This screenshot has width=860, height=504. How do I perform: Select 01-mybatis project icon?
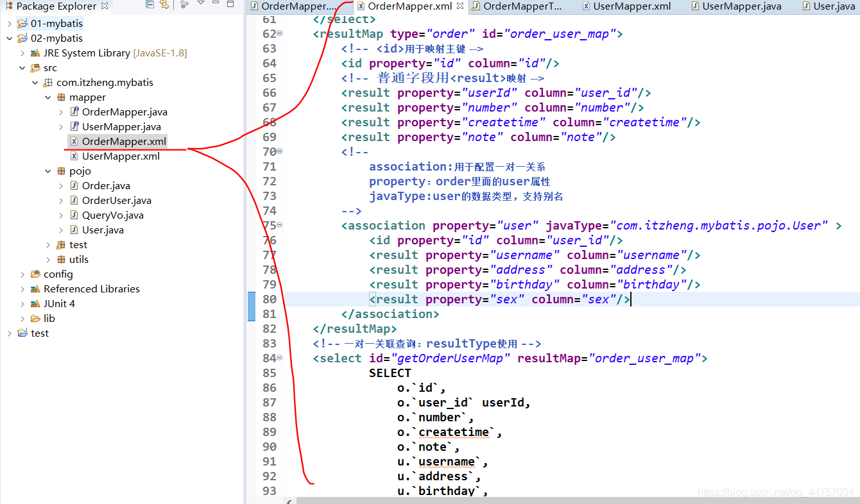(22, 24)
